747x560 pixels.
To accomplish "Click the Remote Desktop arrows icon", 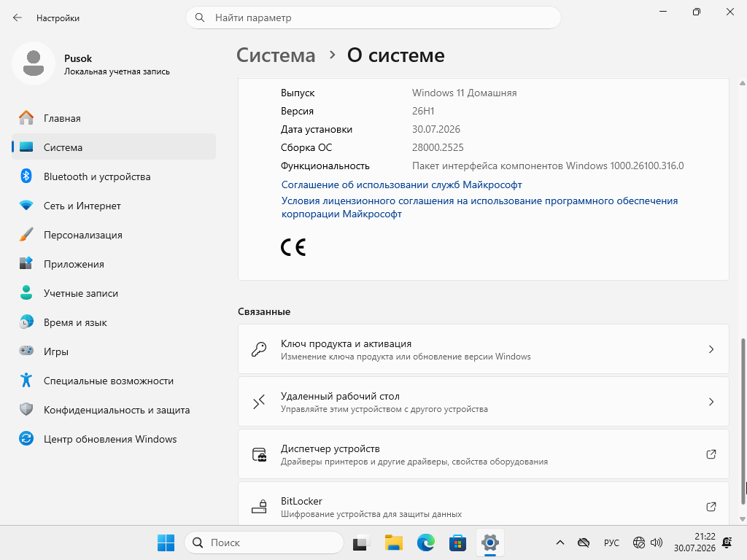I will point(259,402).
